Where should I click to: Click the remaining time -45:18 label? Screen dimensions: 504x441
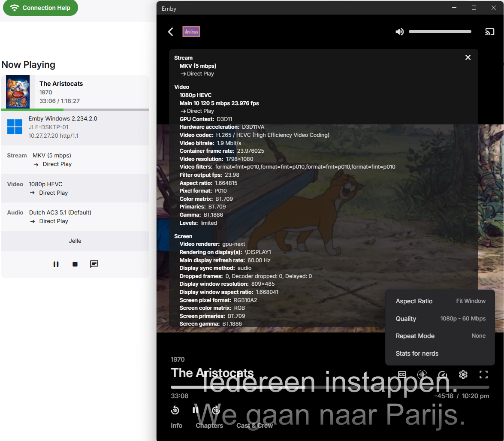(444, 396)
